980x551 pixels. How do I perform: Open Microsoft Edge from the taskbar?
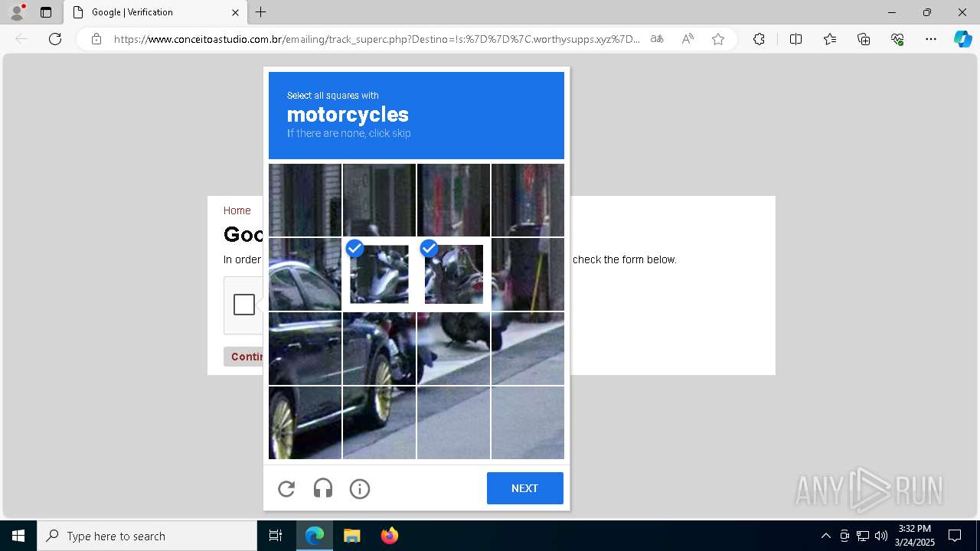coord(315,536)
